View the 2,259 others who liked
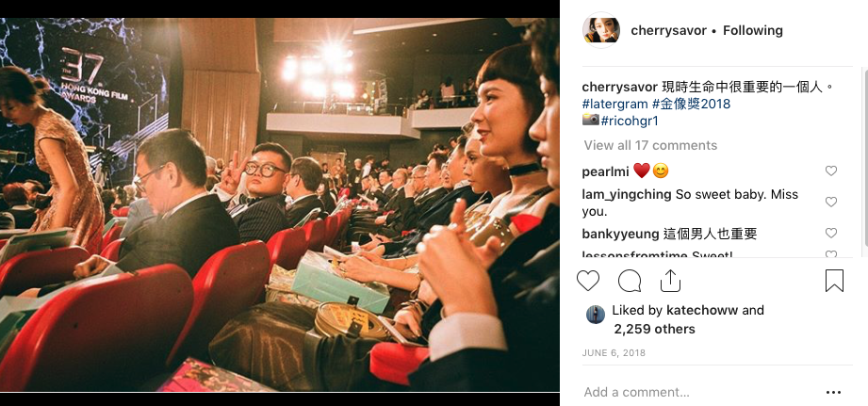Image resolution: width=868 pixels, height=406 pixels. point(654,329)
